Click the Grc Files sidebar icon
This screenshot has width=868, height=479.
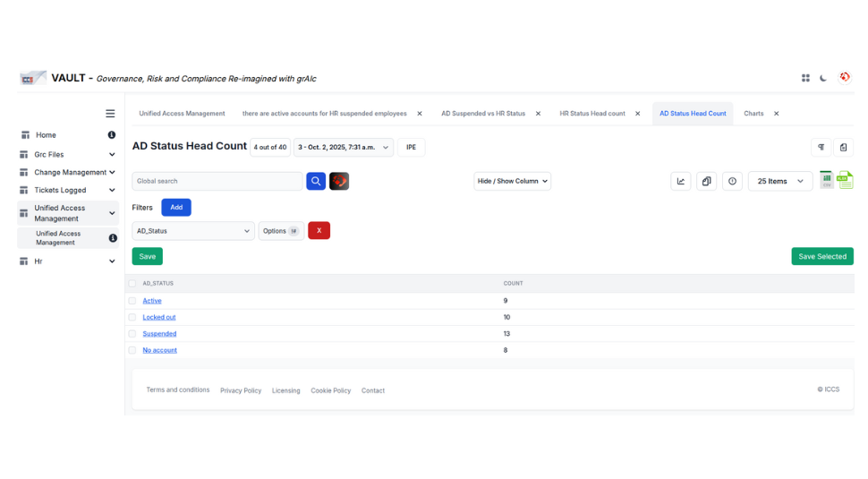(x=24, y=155)
